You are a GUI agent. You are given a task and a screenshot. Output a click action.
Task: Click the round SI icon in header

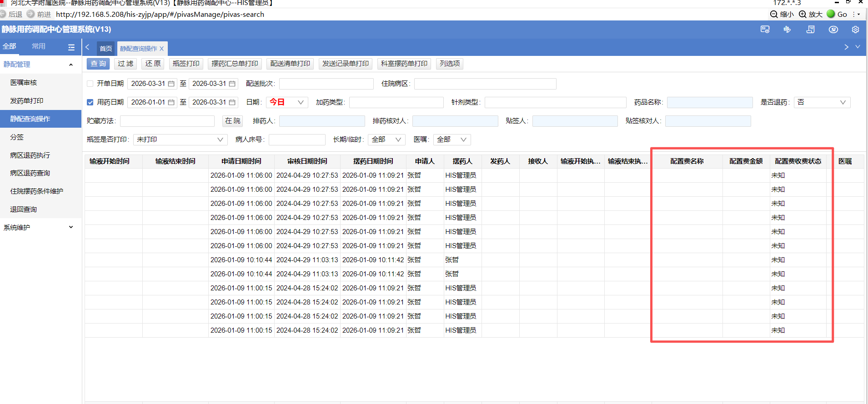(x=833, y=30)
